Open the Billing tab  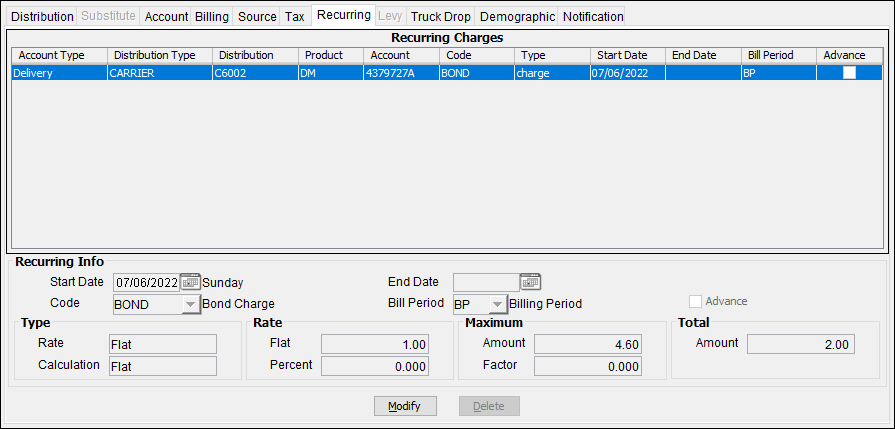(211, 17)
